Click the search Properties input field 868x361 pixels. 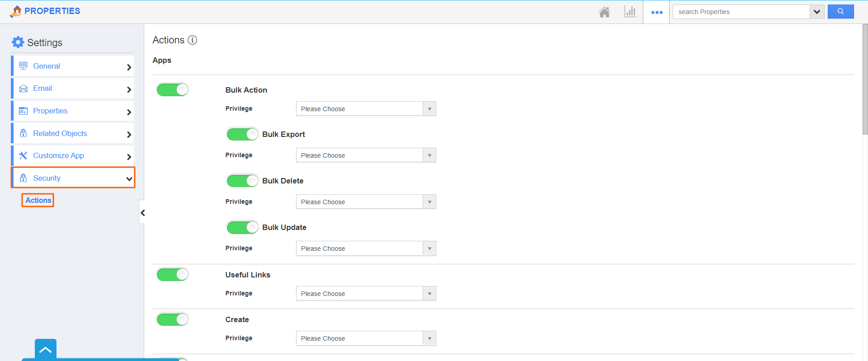point(741,12)
